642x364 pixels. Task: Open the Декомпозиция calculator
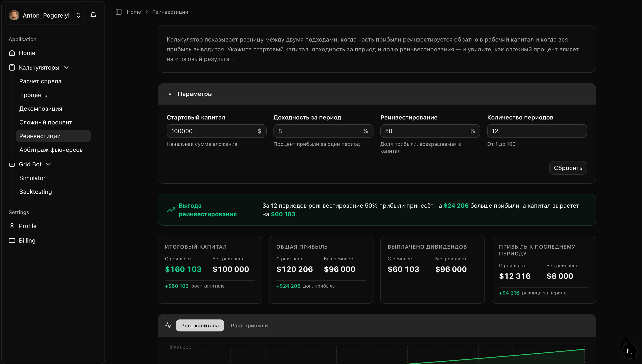pyautogui.click(x=53, y=109)
